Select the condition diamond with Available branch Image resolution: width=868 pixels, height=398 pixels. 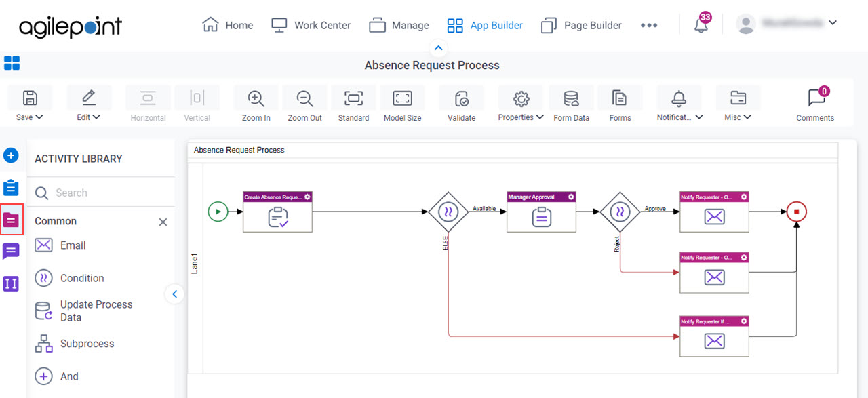coord(448,212)
